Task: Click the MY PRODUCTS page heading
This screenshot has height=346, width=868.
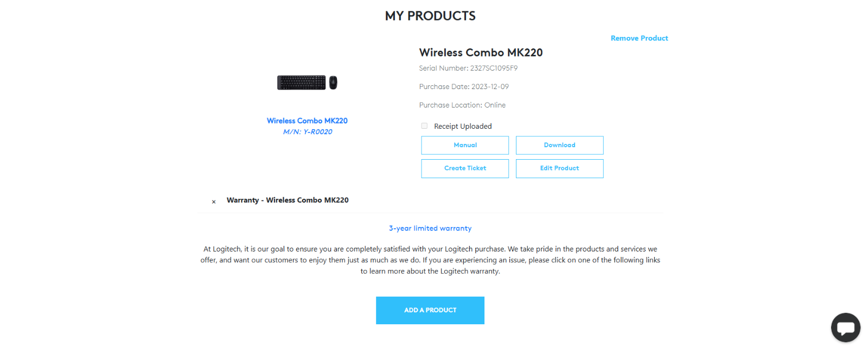Action: coord(430,16)
